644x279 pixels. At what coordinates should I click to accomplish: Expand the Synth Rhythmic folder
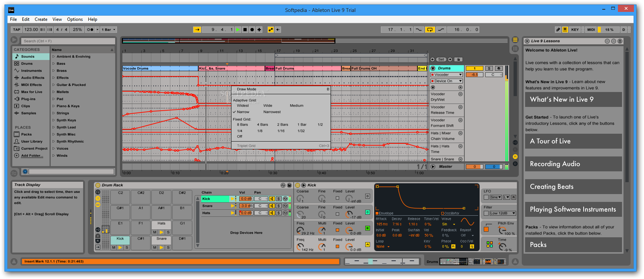click(x=54, y=142)
